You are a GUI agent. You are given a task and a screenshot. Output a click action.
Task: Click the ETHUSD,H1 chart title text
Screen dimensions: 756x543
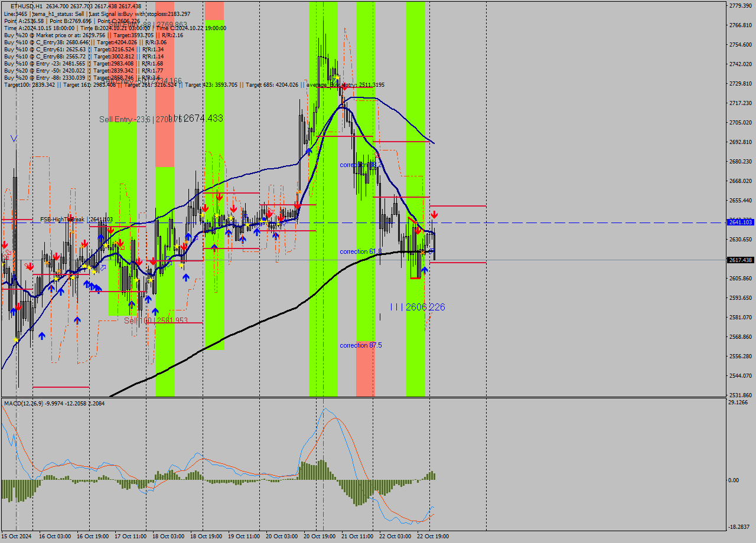click(27, 6)
